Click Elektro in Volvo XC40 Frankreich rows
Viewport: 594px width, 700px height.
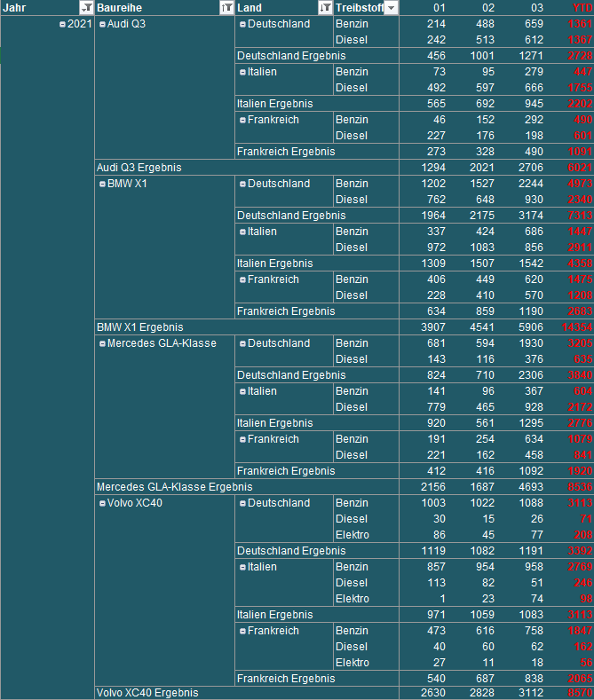(x=352, y=663)
